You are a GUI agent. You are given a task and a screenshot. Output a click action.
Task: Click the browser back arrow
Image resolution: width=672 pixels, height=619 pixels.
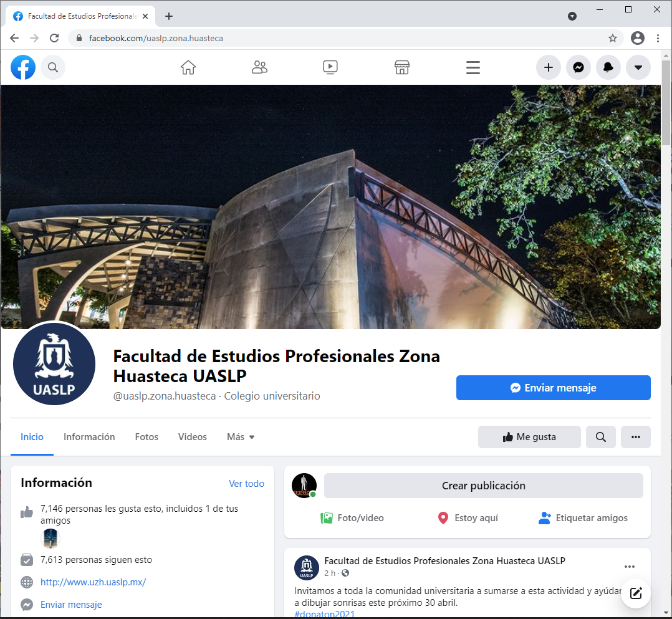point(14,38)
